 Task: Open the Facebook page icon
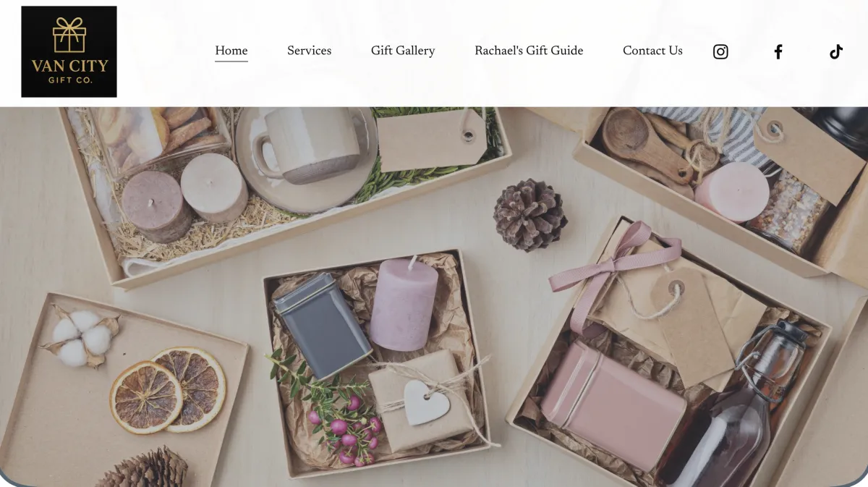(x=778, y=51)
